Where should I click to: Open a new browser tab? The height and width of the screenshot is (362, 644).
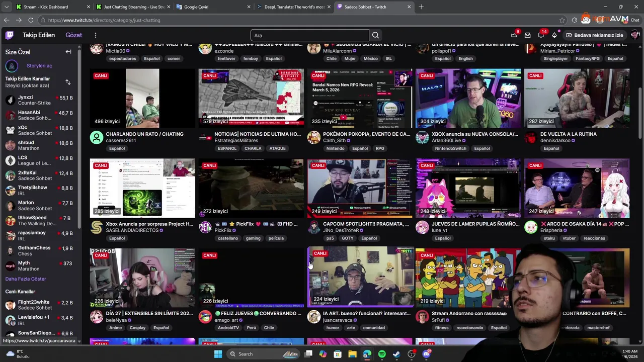click(421, 7)
